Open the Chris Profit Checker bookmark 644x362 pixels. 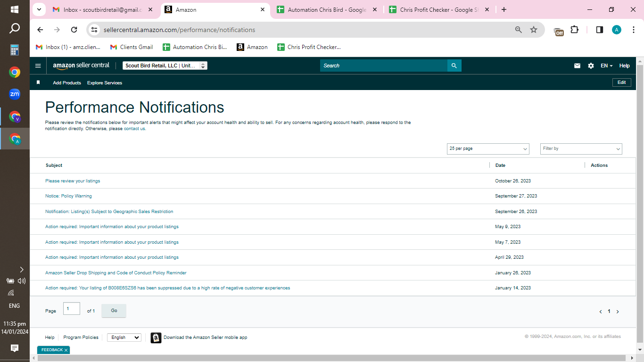tap(309, 47)
